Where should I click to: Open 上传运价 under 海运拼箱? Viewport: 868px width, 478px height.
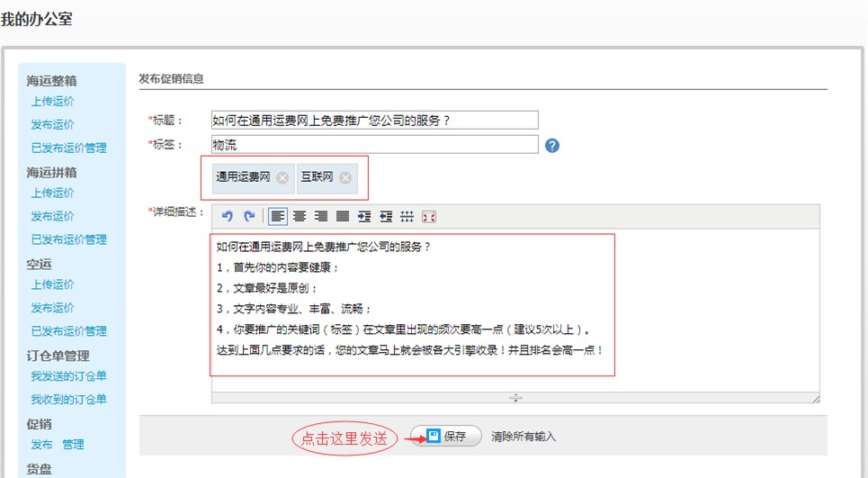(x=52, y=194)
